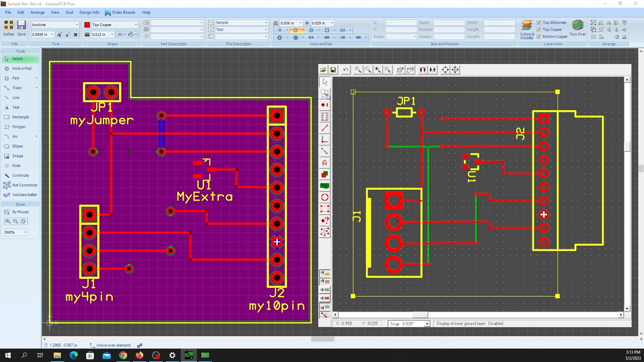Click the Note tool

(x=20, y=166)
